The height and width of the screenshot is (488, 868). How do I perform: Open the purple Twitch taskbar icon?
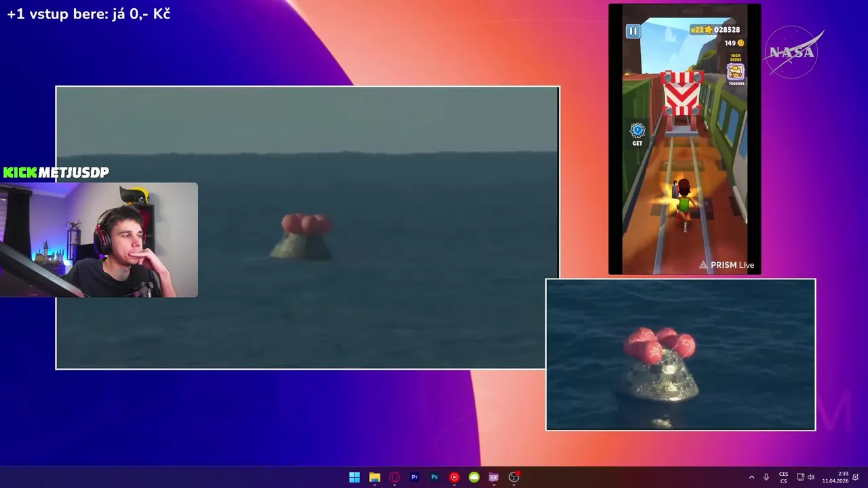point(494,477)
